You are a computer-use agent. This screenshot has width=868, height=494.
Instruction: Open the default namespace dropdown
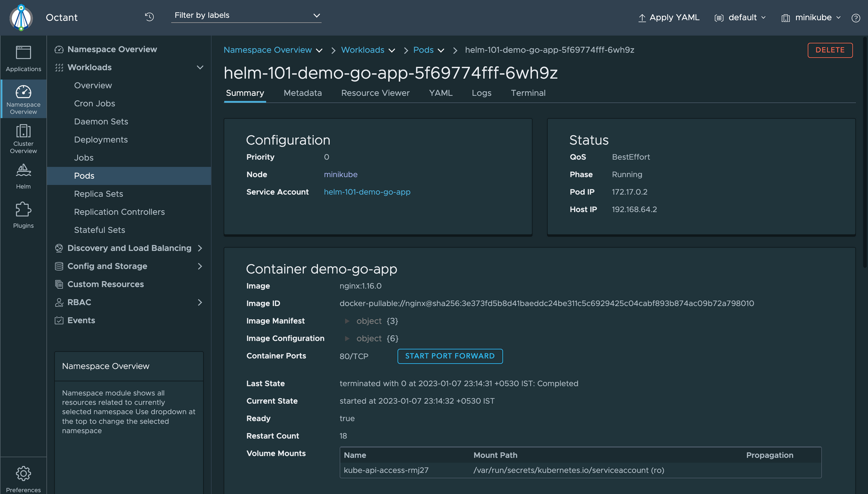(x=740, y=18)
